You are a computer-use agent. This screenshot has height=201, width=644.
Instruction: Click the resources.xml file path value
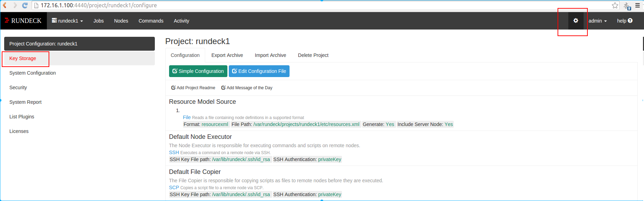(306, 124)
